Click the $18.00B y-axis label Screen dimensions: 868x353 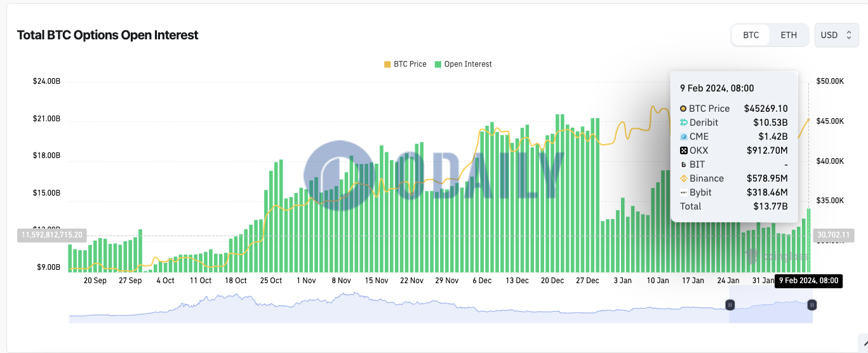(x=46, y=156)
